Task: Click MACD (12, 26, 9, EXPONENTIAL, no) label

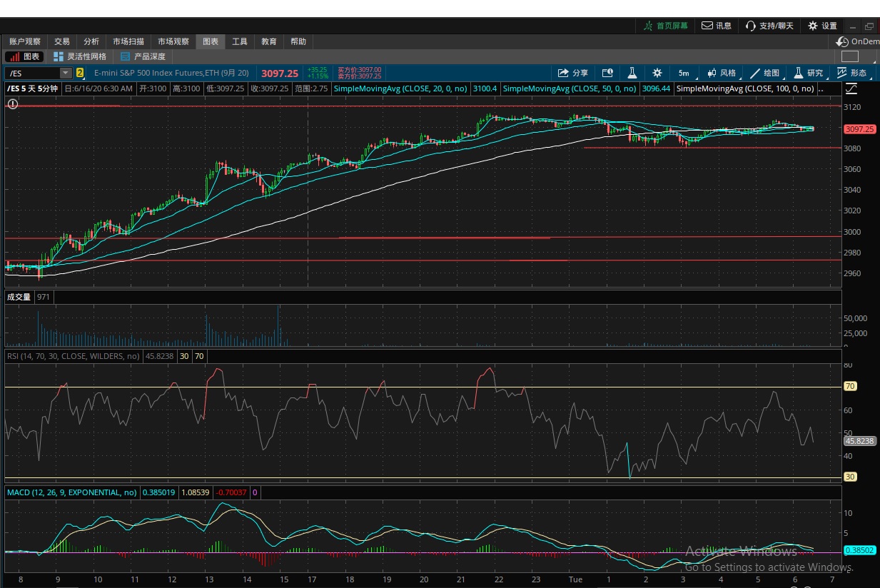Action: [71, 492]
